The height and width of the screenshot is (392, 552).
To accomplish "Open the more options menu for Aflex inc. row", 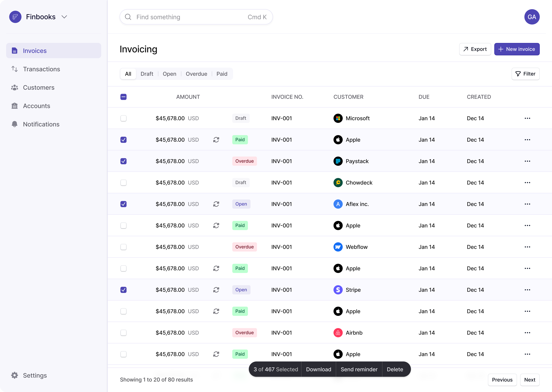I will [527, 204].
